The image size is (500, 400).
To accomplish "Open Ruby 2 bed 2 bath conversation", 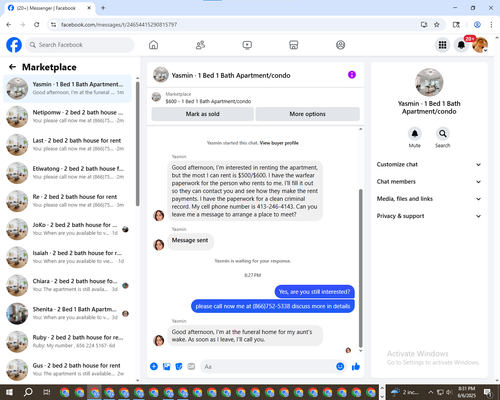I will pyautogui.click(x=67, y=342).
